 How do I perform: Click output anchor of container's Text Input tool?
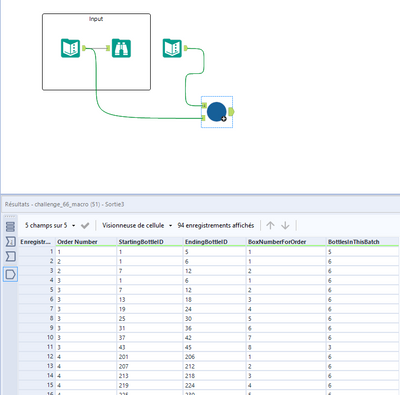tap(84, 48)
